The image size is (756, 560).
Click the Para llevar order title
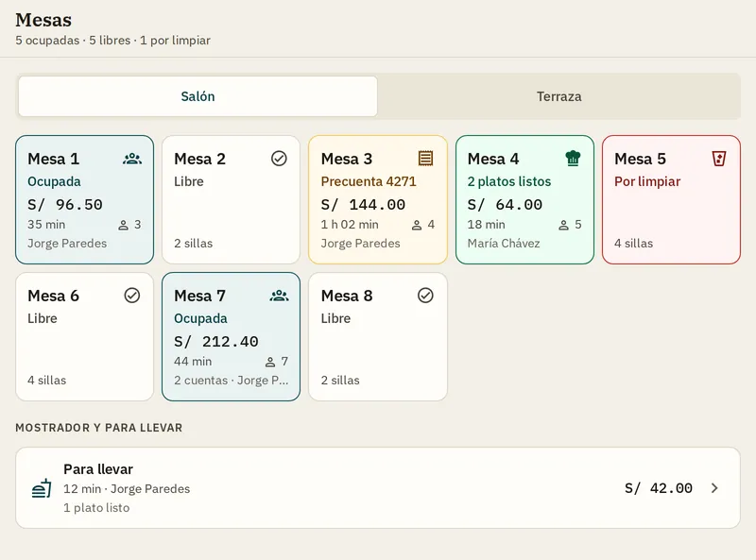click(98, 469)
